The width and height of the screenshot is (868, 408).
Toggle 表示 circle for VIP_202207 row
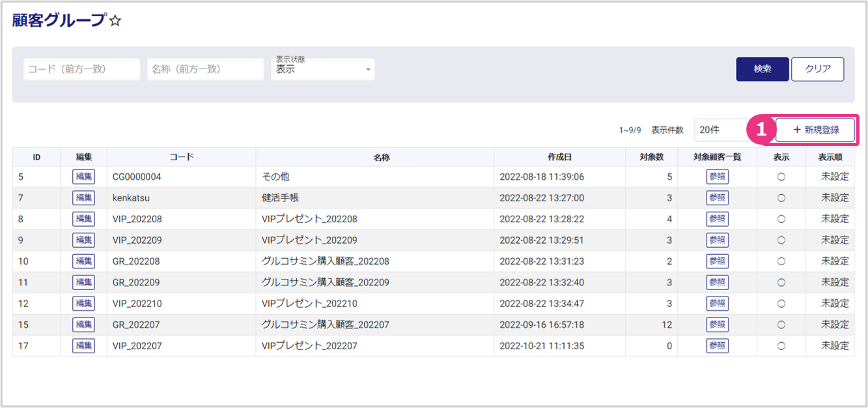(781, 346)
